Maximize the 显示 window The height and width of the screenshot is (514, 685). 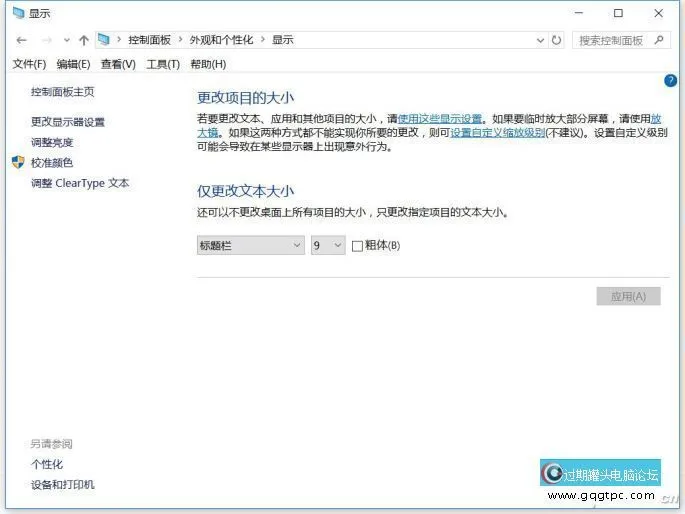[618, 13]
